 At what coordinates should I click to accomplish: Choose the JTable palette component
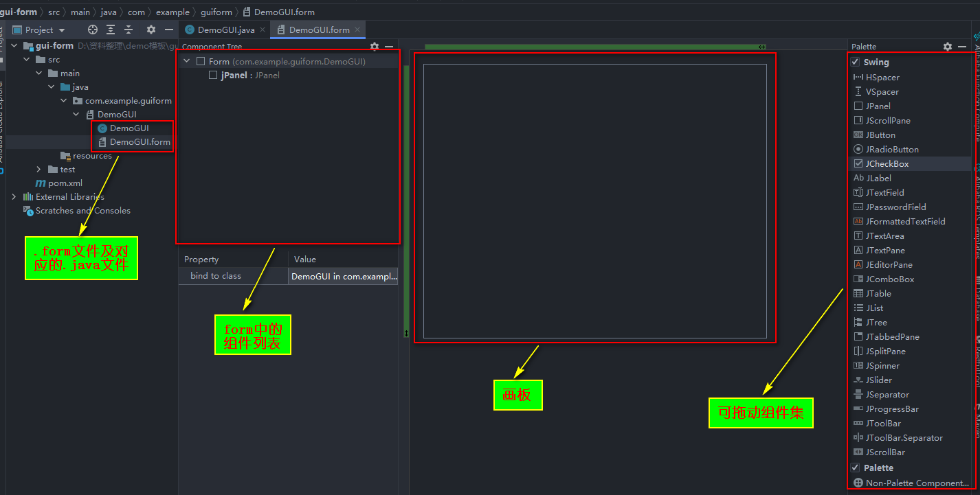(x=872, y=294)
